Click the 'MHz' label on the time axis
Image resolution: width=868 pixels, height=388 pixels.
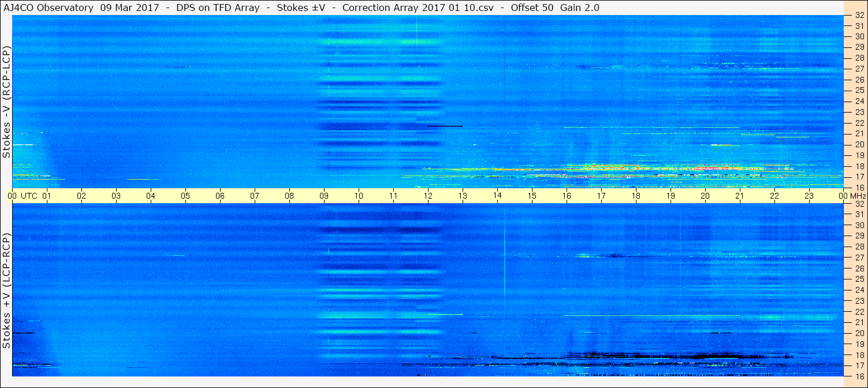859,196
